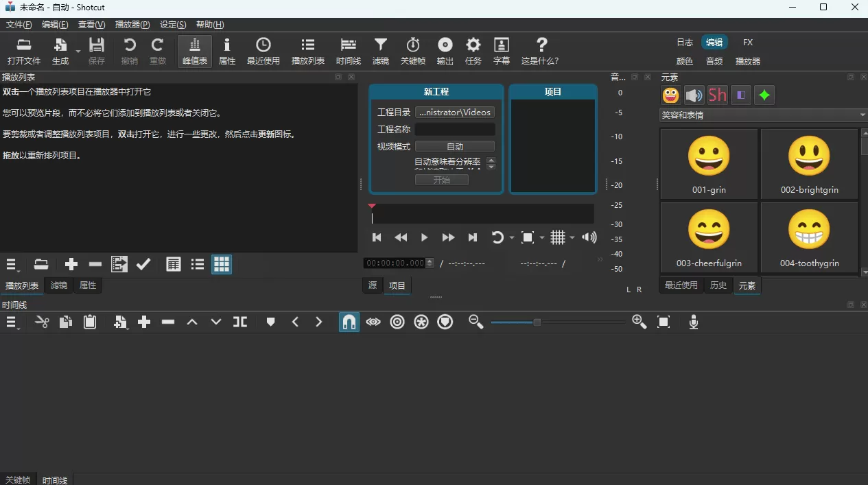Toggle timeline scrub while dragging
The height and width of the screenshot is (485, 868).
373,322
